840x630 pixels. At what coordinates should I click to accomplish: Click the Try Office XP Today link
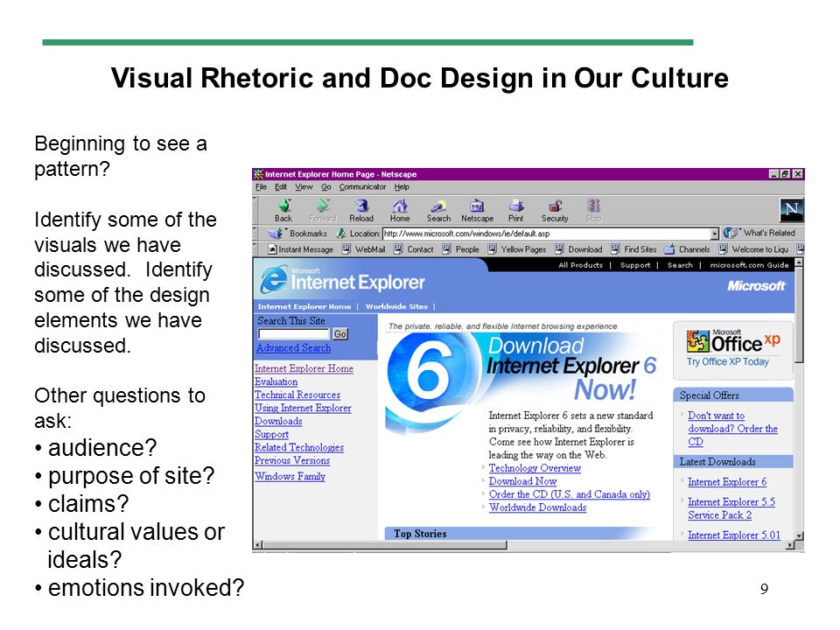point(727,361)
